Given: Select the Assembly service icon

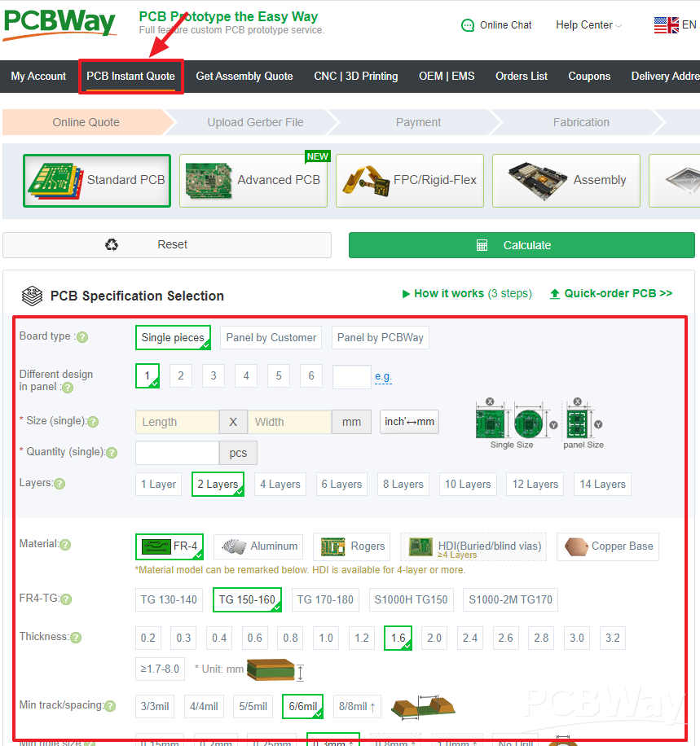Looking at the screenshot, I should [566, 180].
